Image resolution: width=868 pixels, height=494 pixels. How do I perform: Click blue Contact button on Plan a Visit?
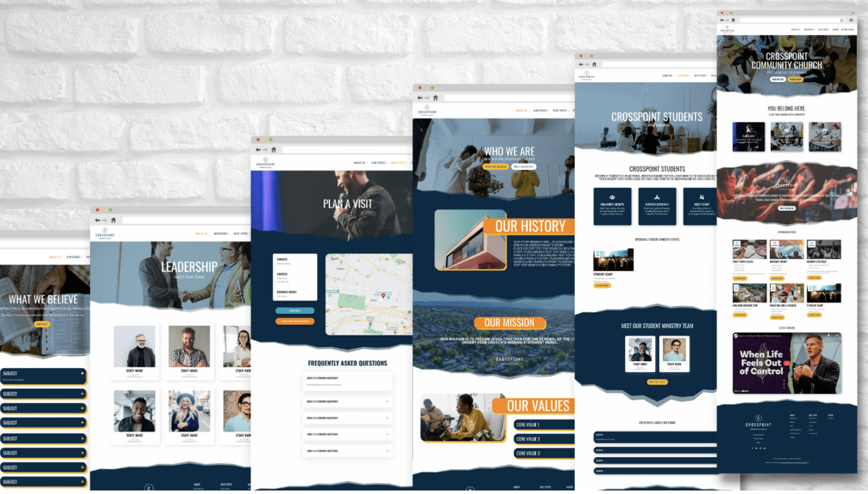[x=295, y=311]
